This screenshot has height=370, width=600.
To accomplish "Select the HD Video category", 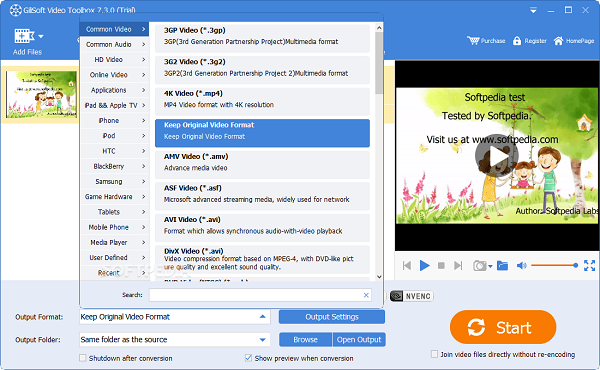I will pyautogui.click(x=114, y=59).
